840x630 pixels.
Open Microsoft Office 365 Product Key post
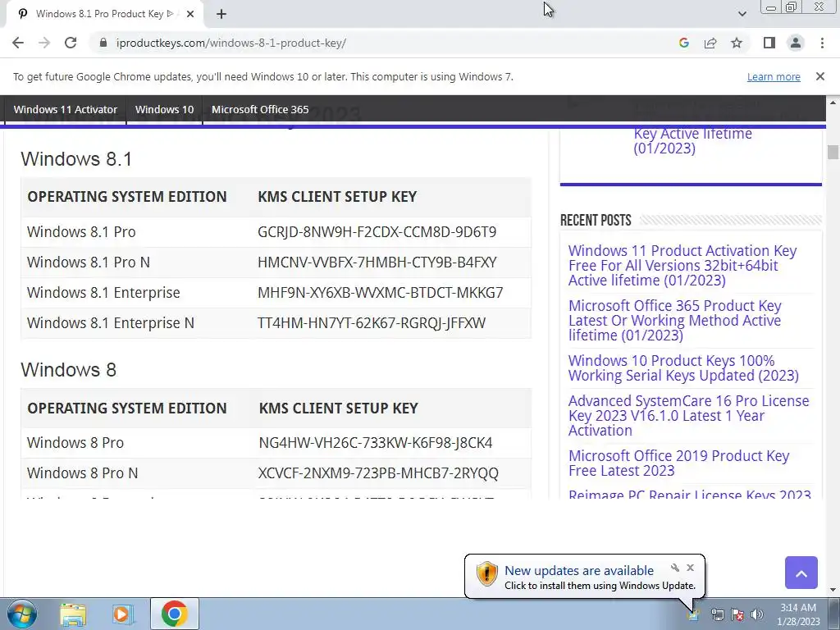click(x=674, y=321)
